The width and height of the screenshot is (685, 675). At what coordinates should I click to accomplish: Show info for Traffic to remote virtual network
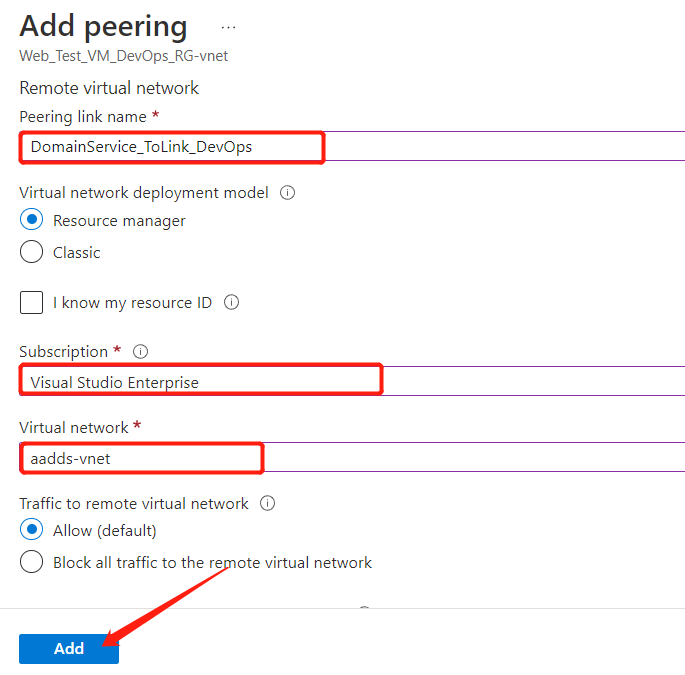click(267, 503)
